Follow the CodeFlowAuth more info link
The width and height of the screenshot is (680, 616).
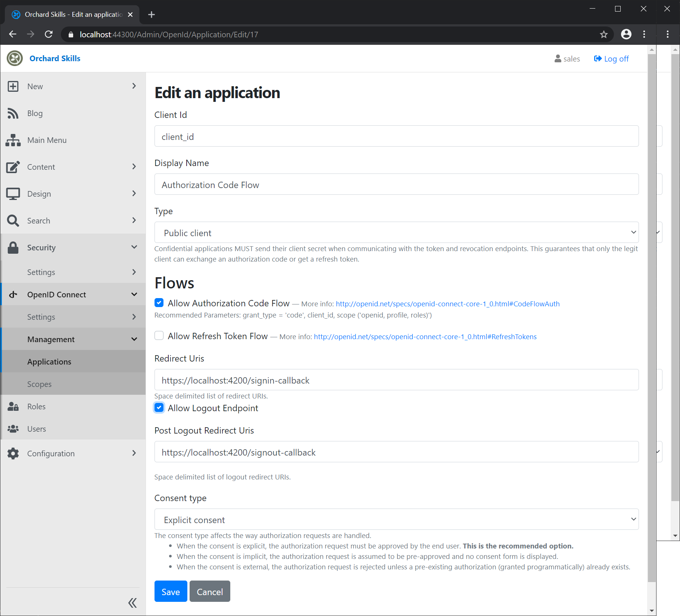[447, 304]
